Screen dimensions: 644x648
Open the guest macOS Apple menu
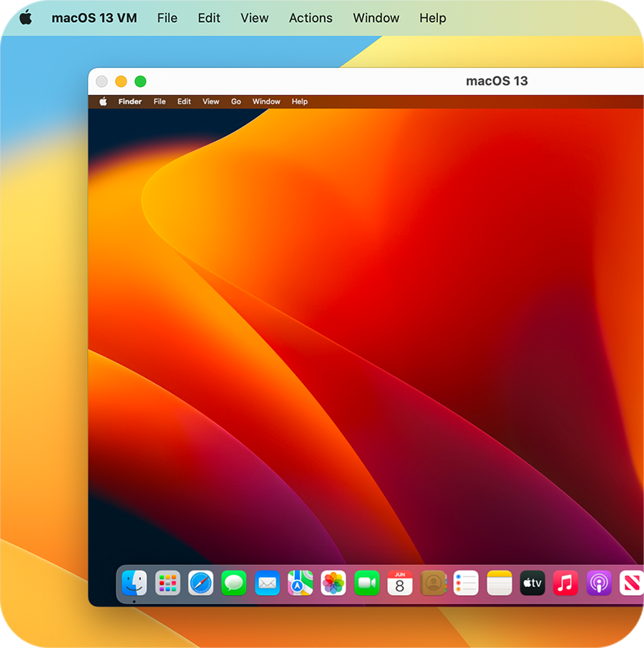102,101
